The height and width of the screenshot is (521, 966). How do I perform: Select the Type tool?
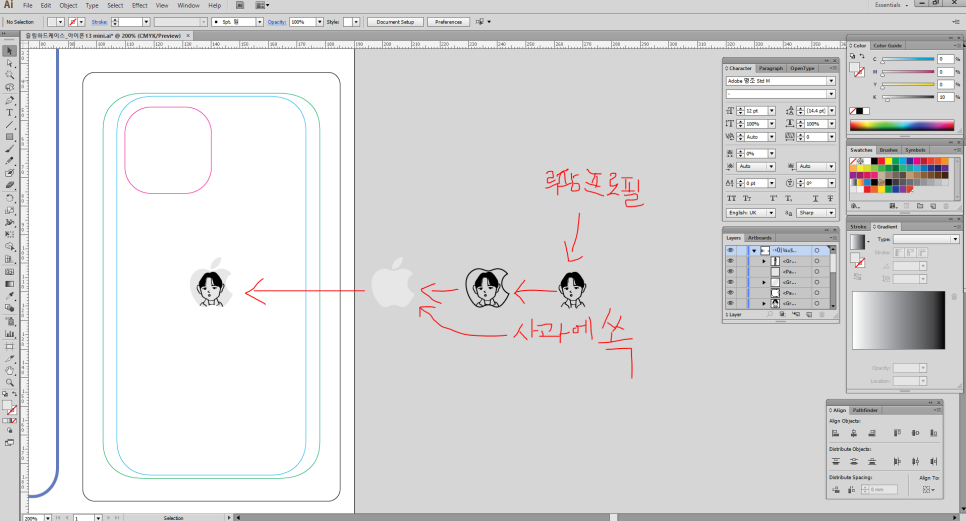(9, 113)
